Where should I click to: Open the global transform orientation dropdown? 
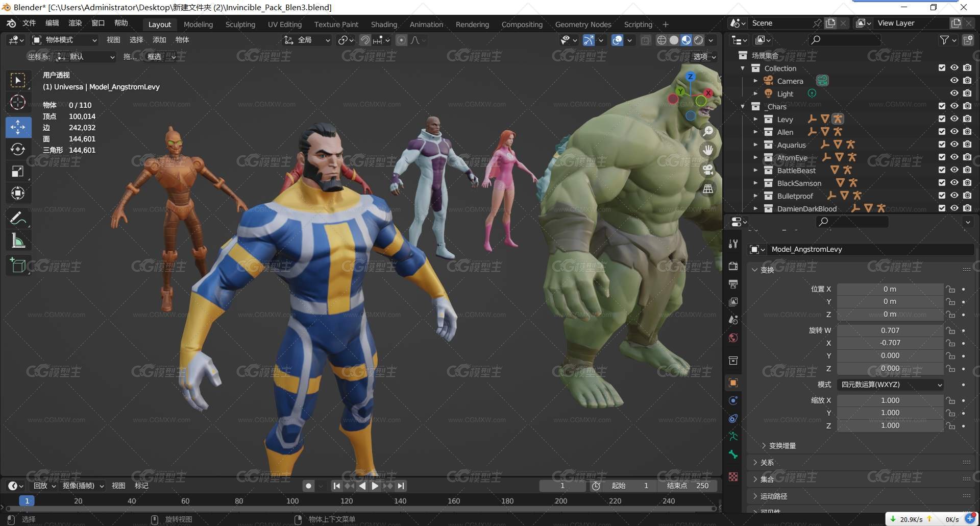(307, 40)
